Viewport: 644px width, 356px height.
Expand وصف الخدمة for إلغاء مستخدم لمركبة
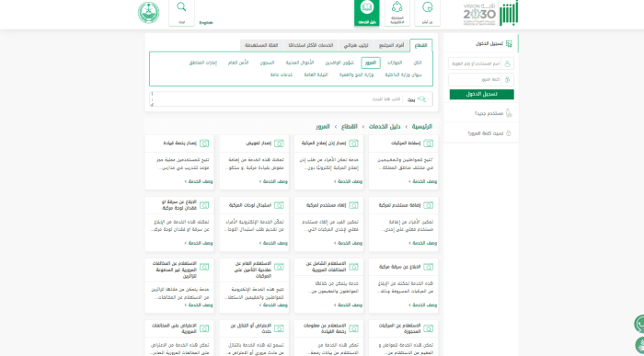point(348,243)
